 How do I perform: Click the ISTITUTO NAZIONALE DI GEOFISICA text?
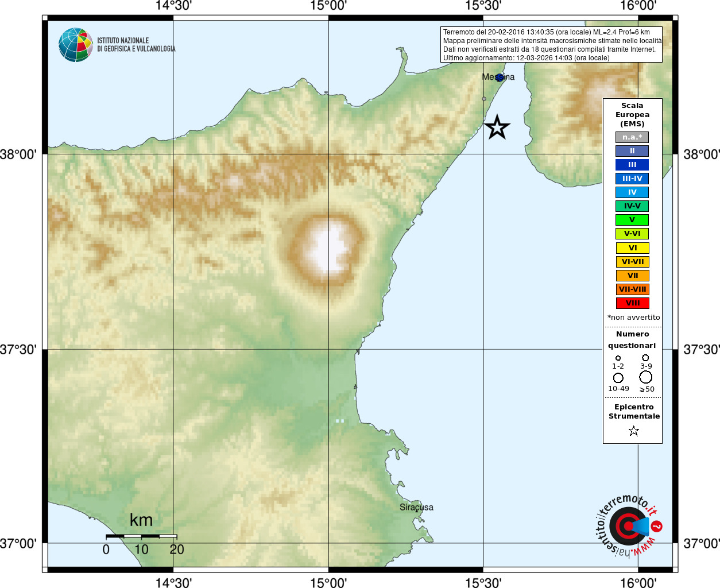coord(136,45)
